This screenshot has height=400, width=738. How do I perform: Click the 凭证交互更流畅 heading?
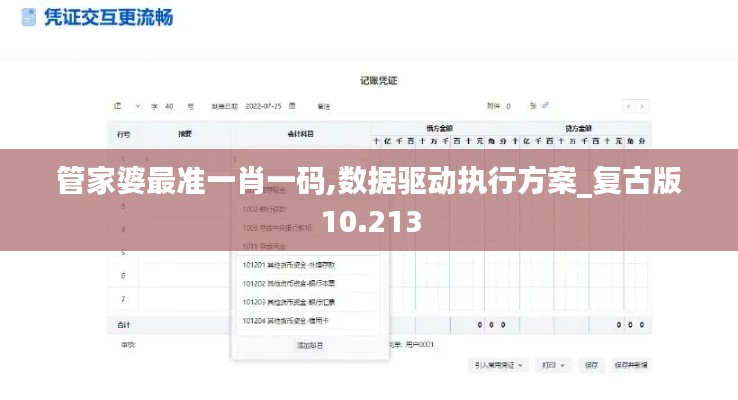tap(109, 17)
